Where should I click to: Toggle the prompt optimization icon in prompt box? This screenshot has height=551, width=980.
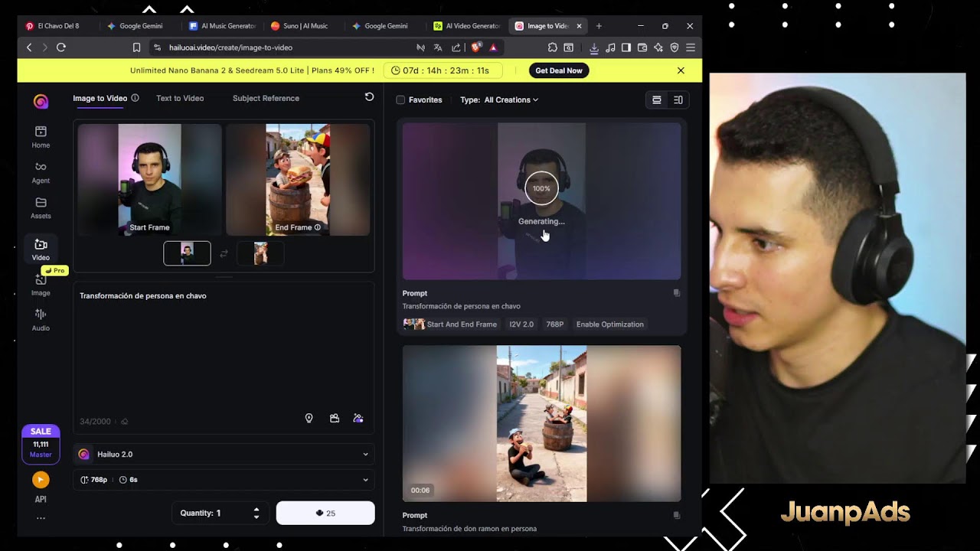(358, 419)
